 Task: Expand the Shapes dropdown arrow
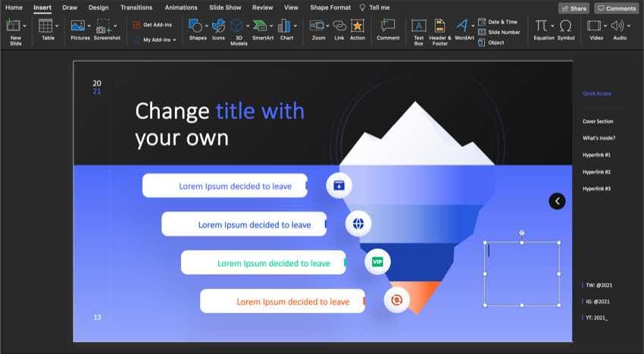coord(207,25)
